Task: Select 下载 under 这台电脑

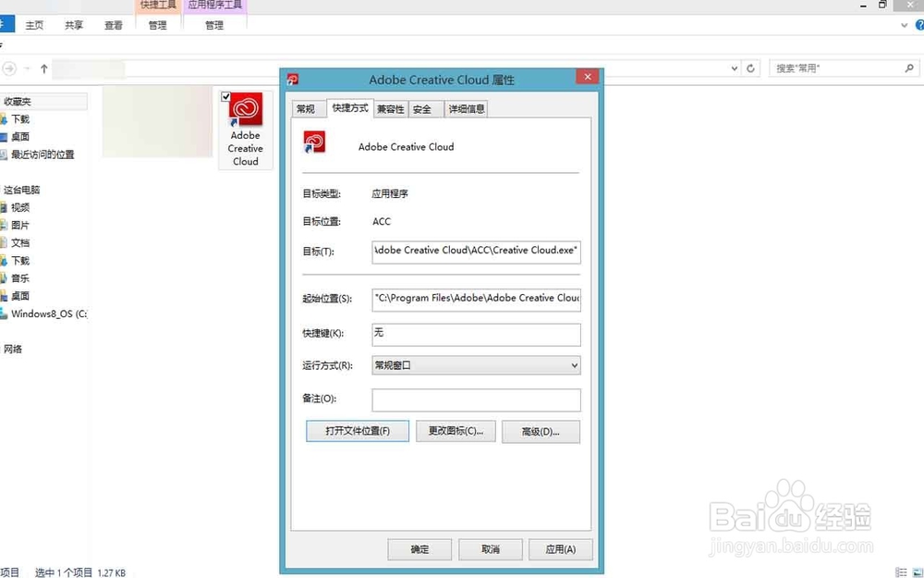Action: (x=20, y=261)
